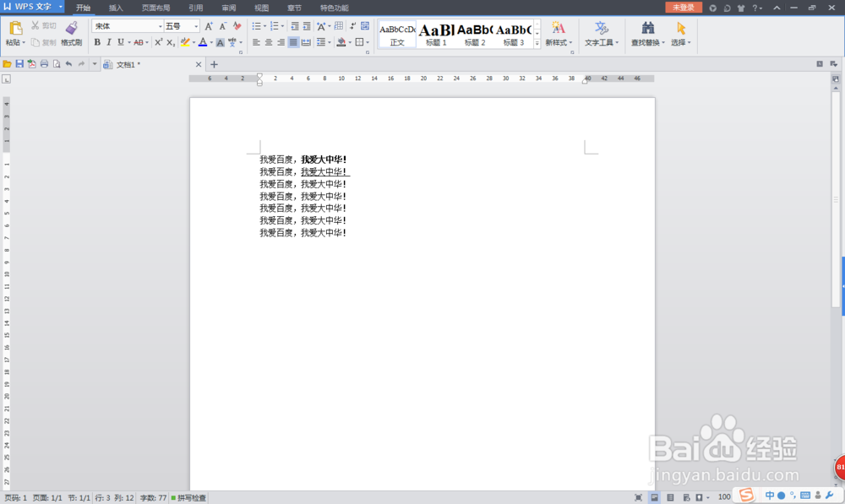Viewport: 845px width, 504px height.
Task: Click the vertical scrollbar thumb
Action: point(836,199)
